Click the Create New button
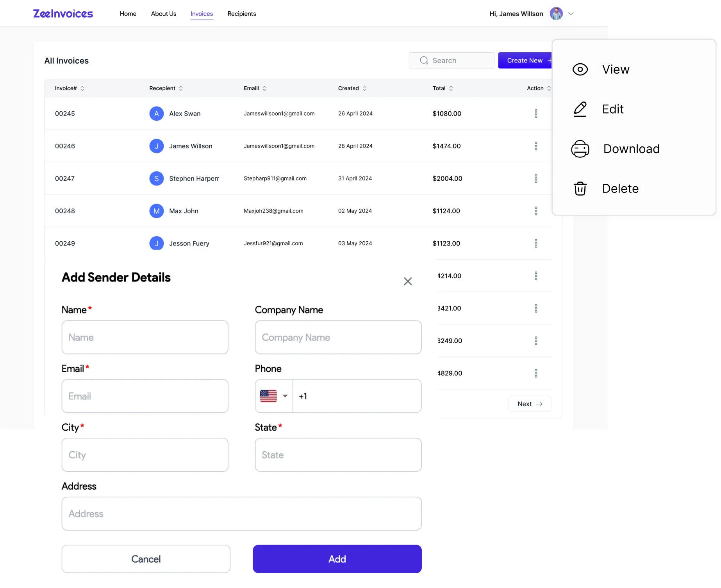 click(525, 61)
